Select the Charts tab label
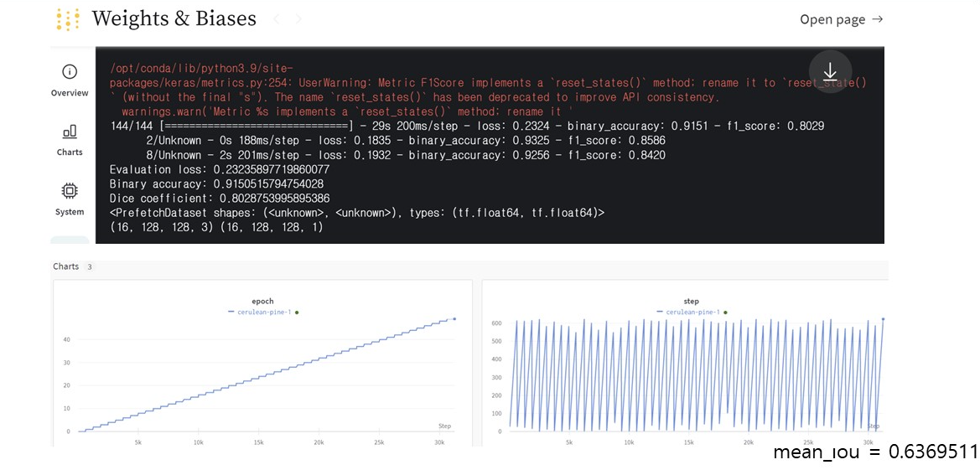This screenshot has width=980, height=470. pos(70,152)
